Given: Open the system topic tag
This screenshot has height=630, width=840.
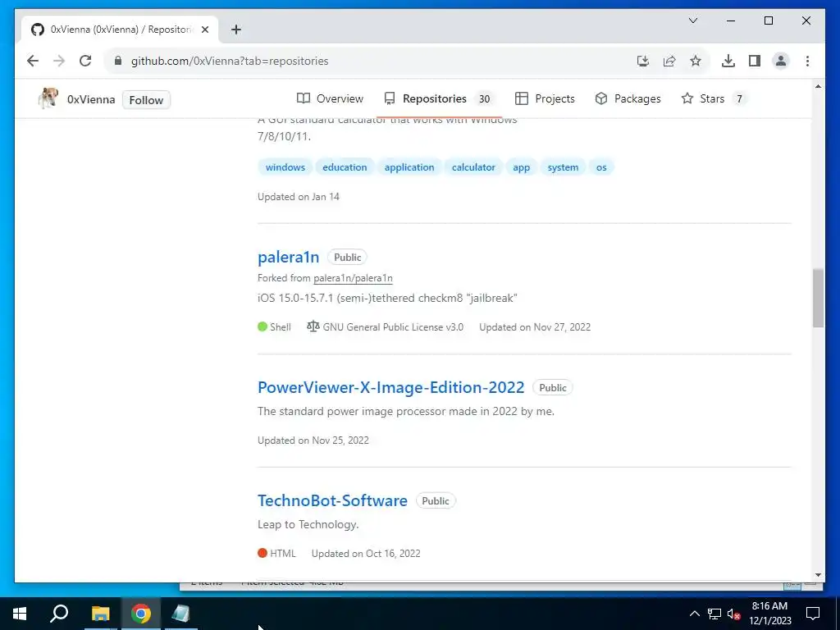Looking at the screenshot, I should pyautogui.click(x=563, y=167).
